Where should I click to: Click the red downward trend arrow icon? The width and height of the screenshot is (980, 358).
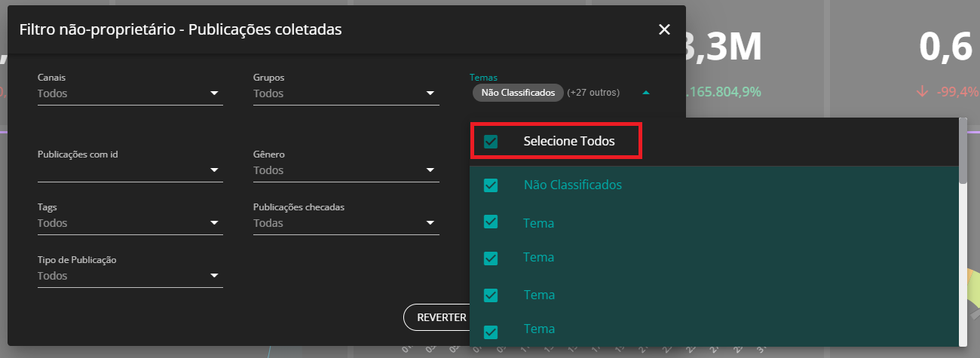pyautogui.click(x=923, y=91)
